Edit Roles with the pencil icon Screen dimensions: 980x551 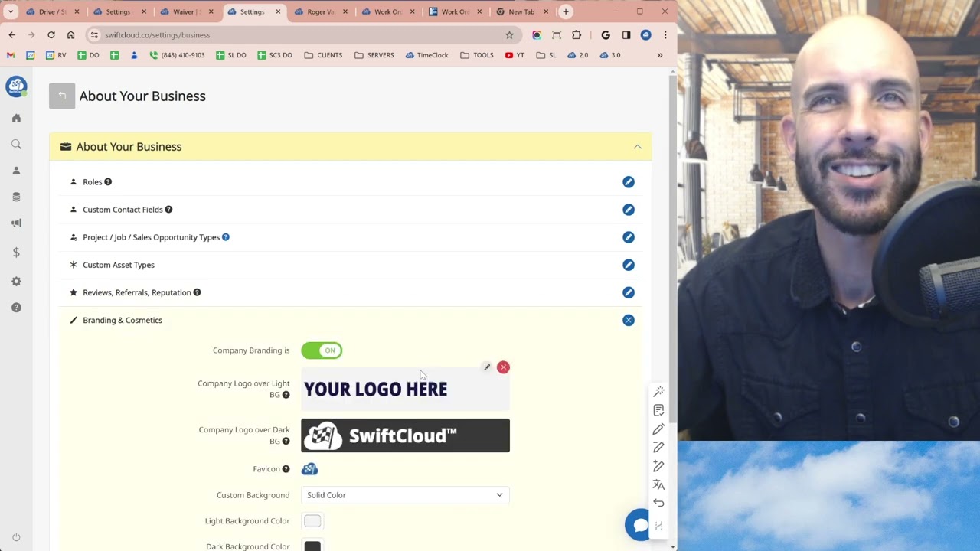[628, 182]
